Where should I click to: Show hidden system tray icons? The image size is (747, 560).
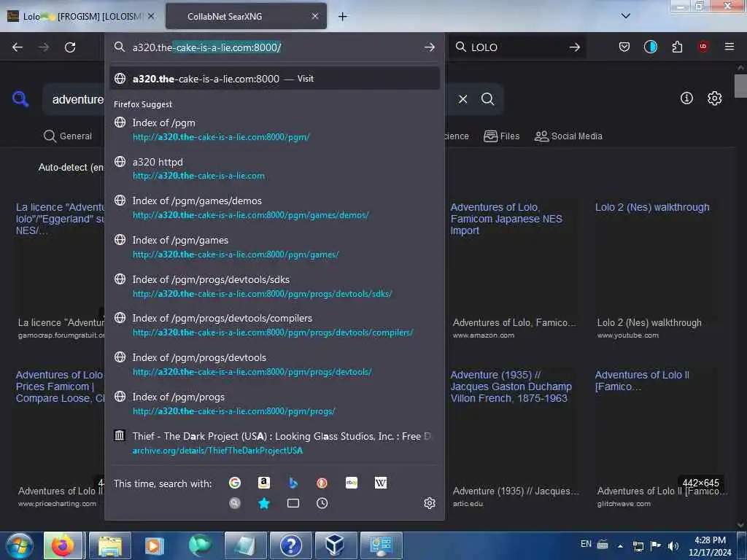(620, 546)
